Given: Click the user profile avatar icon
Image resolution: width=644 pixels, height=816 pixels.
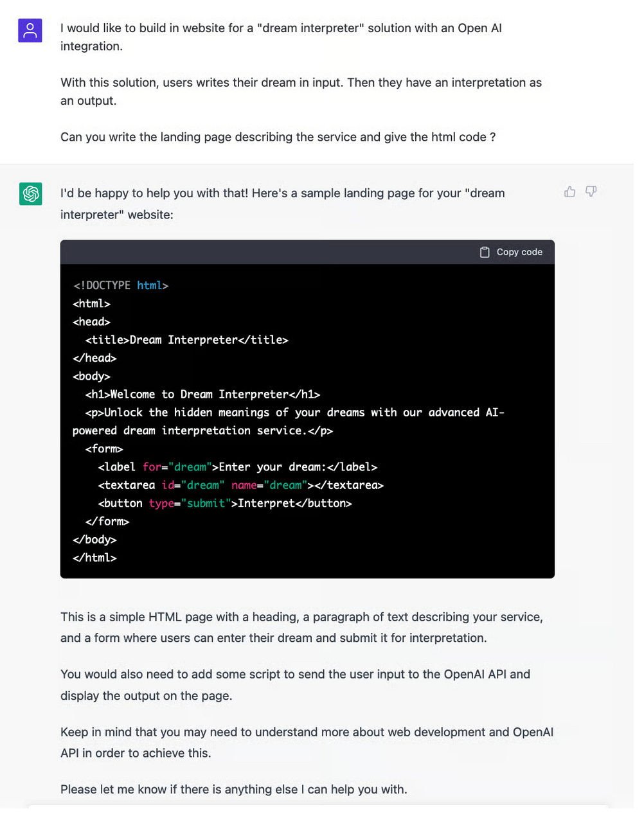Looking at the screenshot, I should click(30, 30).
